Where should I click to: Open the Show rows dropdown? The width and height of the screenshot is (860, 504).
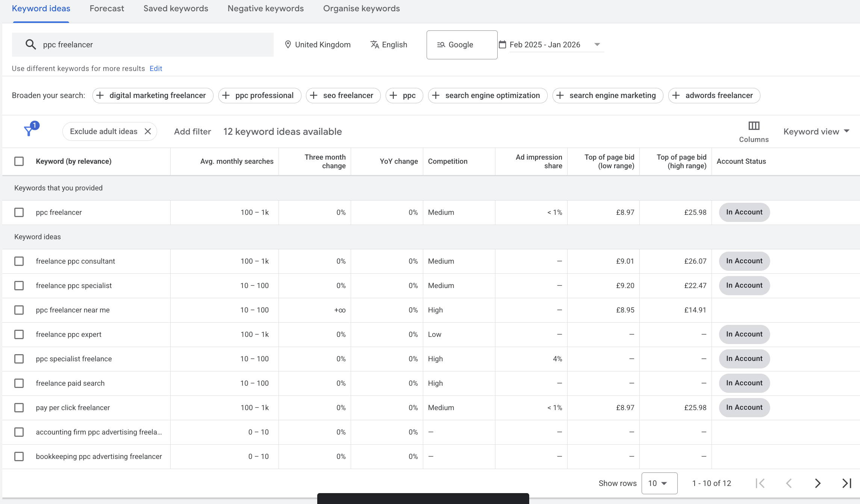point(659,483)
